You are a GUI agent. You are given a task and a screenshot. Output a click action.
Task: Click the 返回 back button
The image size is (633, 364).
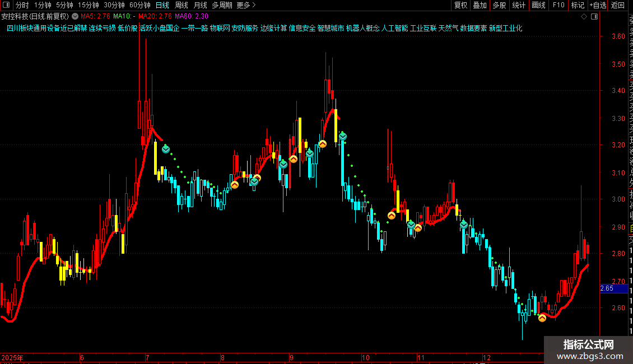(618, 5)
